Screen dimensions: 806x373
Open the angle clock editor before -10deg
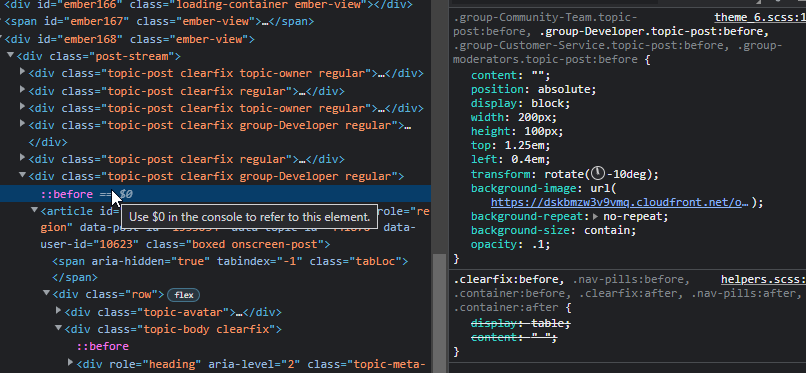pyautogui.click(x=598, y=174)
